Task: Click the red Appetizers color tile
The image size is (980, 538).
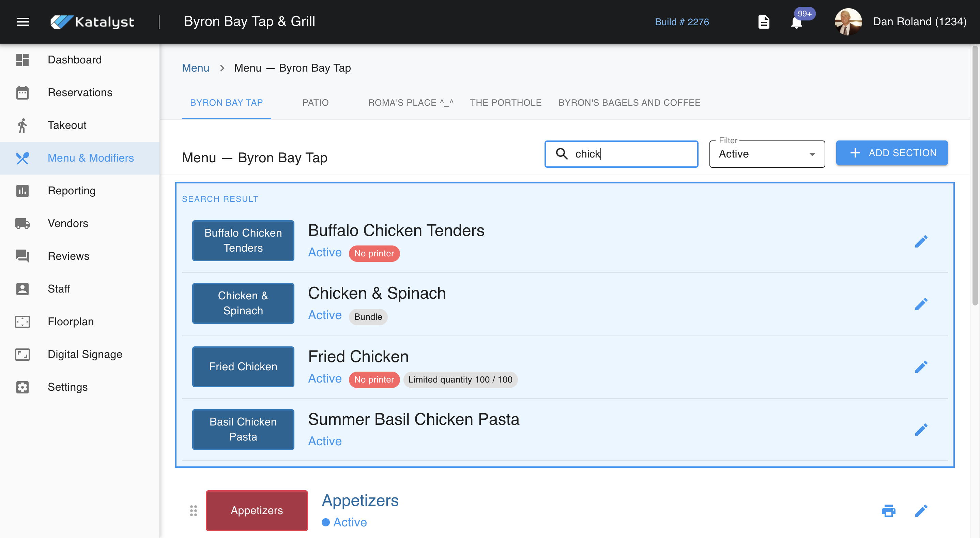Action: 256,510
